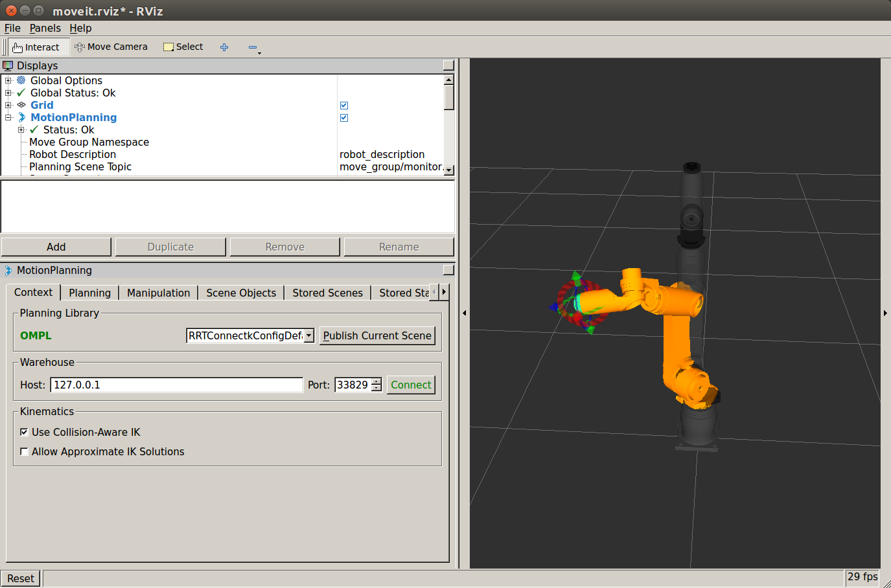The width and height of the screenshot is (891, 588).
Task: Click the minus remove-tool icon
Action: point(253,47)
